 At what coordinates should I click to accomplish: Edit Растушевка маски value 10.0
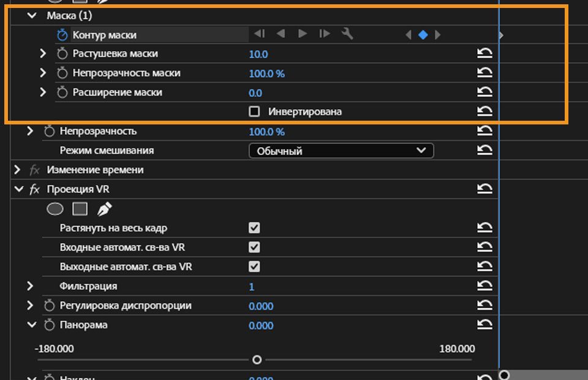258,55
